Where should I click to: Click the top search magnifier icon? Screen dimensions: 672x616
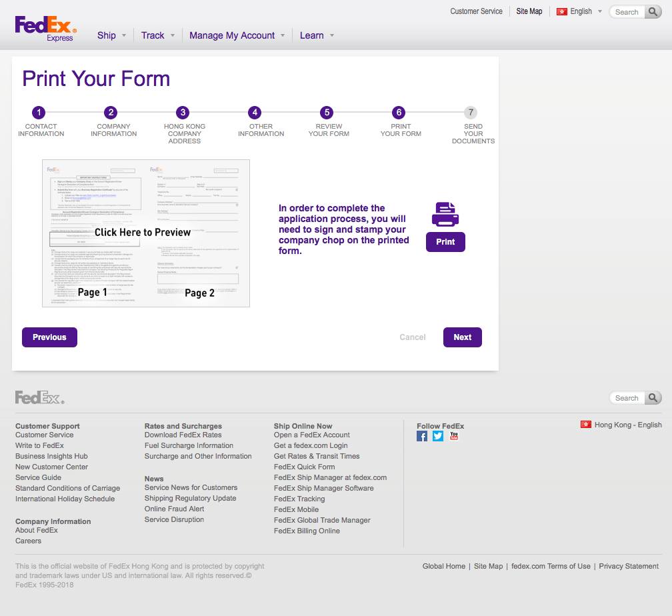click(653, 11)
